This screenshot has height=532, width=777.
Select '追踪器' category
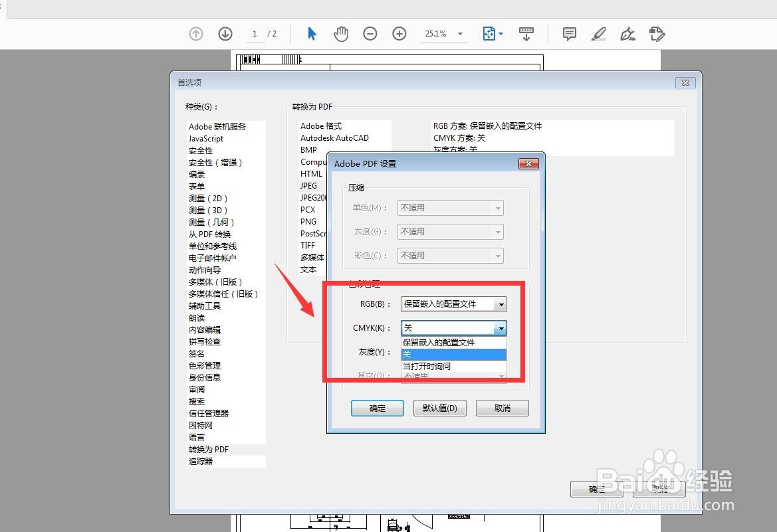pyautogui.click(x=201, y=461)
